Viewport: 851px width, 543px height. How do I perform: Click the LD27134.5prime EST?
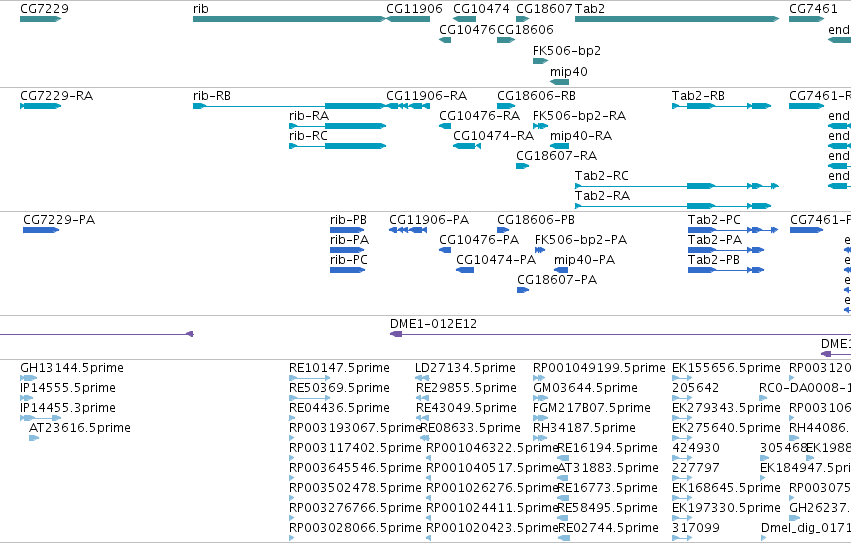pos(422,378)
